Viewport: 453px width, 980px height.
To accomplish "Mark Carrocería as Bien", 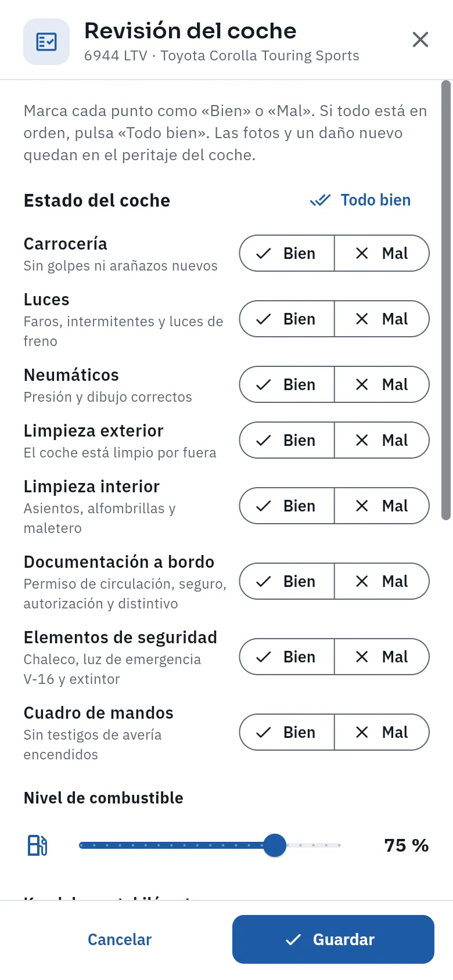I will [287, 253].
